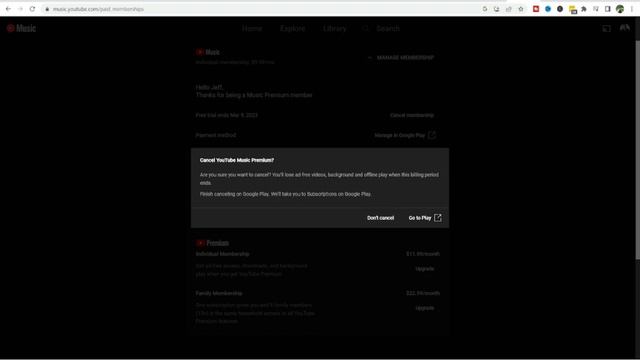Open the dark circular extension icon
640x360 pixels.
click(560, 9)
